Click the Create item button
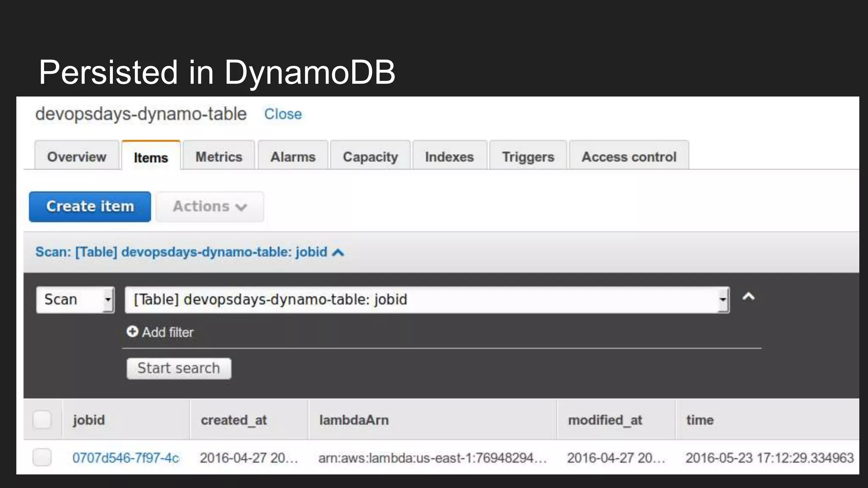The height and width of the screenshot is (488, 868). [90, 207]
